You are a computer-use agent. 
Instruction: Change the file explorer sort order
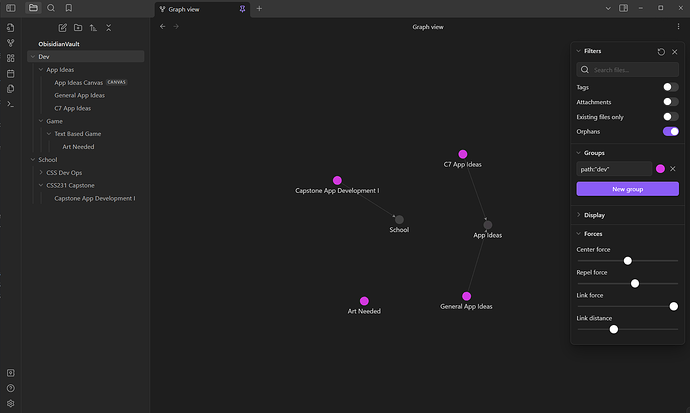click(93, 27)
